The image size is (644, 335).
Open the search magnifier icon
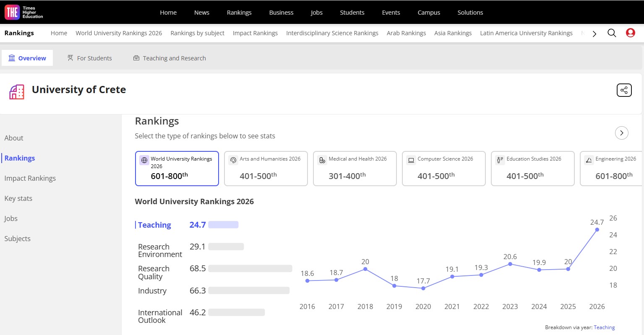612,33
